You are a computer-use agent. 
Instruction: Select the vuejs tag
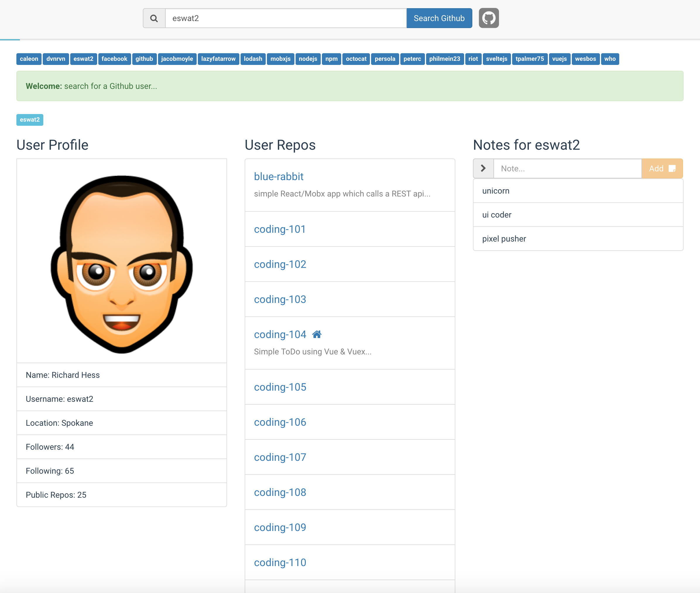[560, 59]
